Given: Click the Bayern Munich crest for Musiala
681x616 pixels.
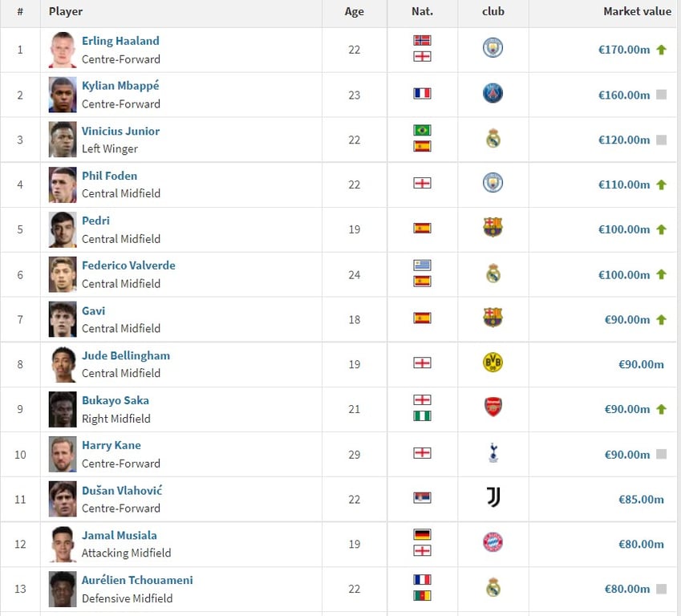Looking at the screenshot, I should [493, 542].
